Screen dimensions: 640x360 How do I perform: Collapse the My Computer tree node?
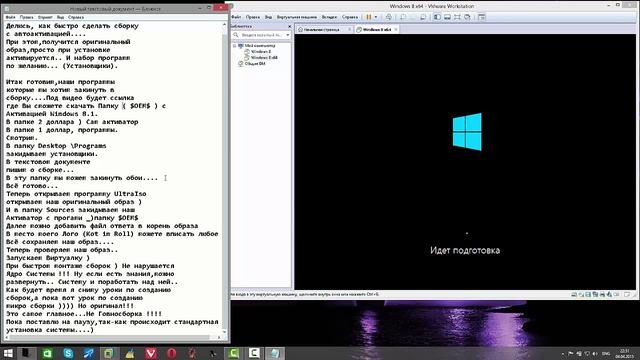pos(235,46)
